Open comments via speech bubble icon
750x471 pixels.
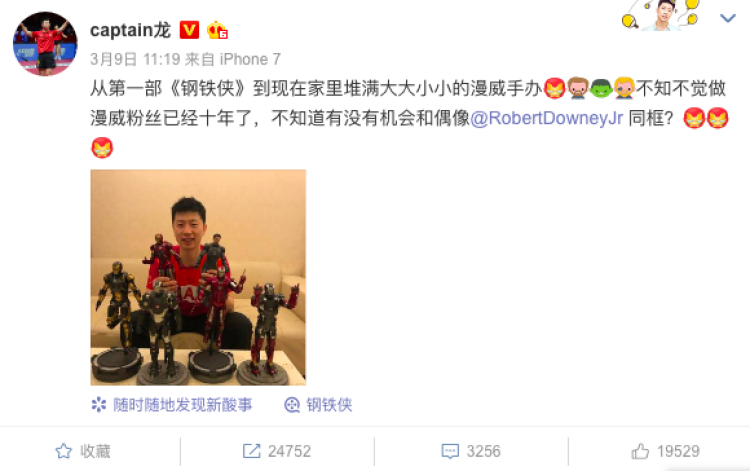point(450,451)
